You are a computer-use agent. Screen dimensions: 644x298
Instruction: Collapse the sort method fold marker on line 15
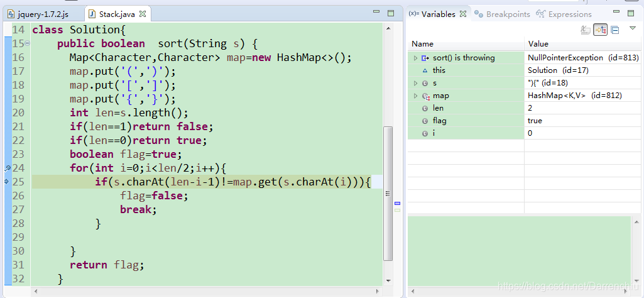pos(27,43)
